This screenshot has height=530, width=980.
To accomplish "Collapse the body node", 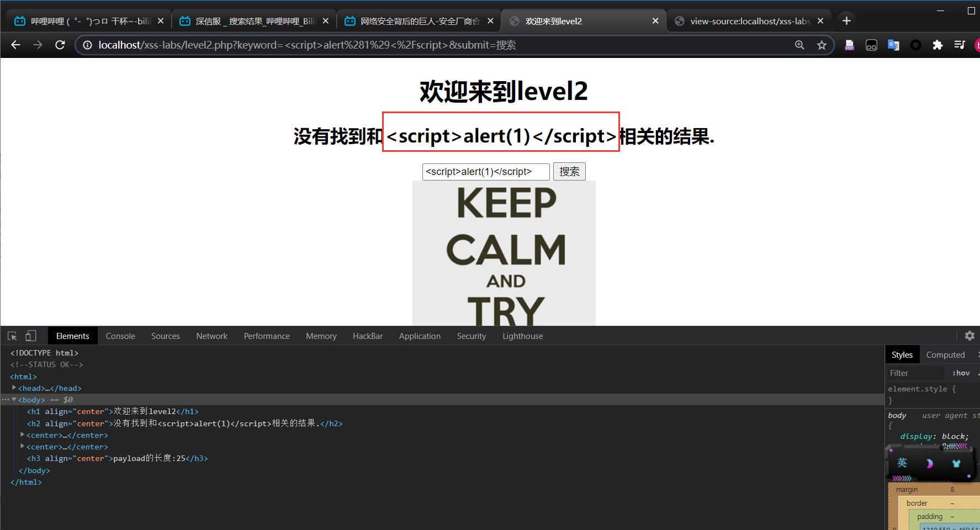I will [14, 399].
